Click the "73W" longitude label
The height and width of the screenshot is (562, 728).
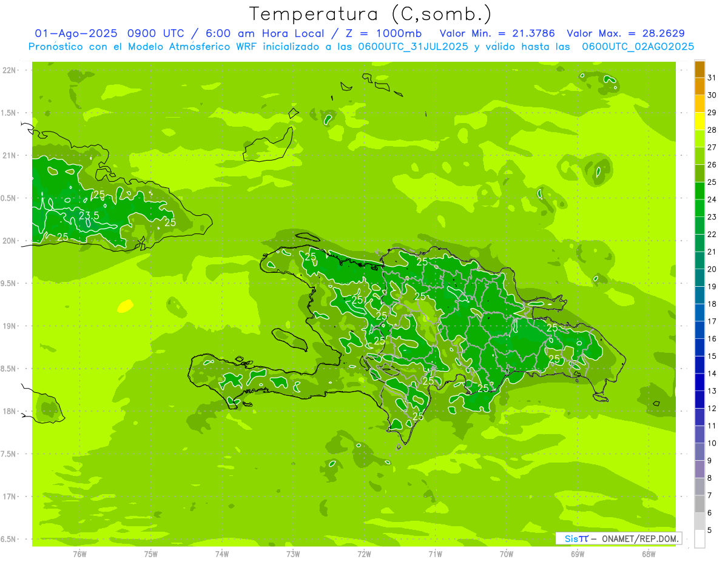click(x=293, y=554)
